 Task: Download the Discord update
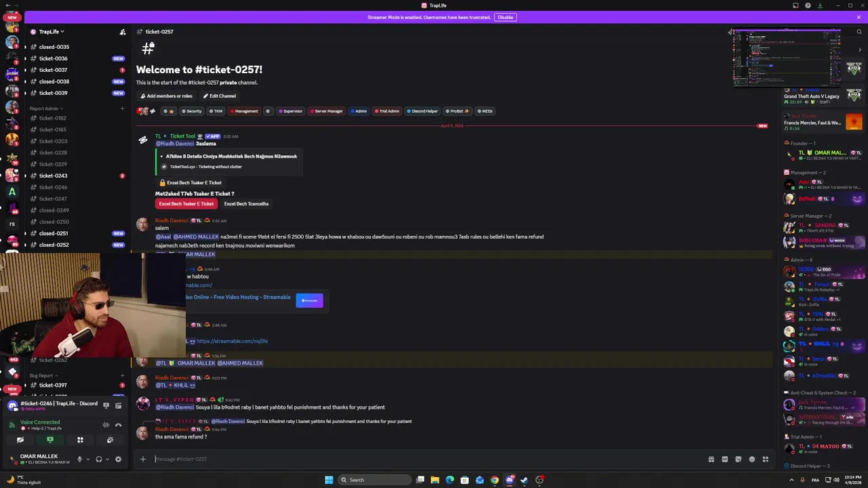click(x=820, y=5)
